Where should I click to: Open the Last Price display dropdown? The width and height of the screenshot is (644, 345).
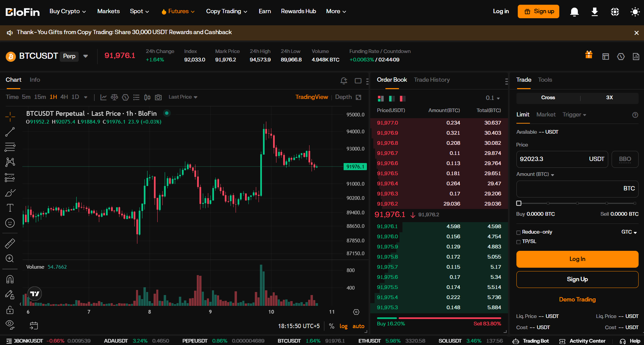coord(183,97)
